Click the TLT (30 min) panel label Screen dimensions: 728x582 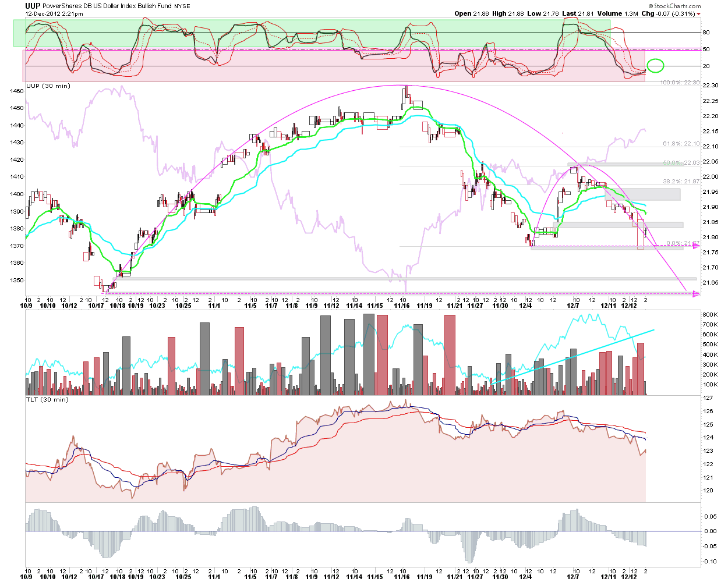(x=47, y=400)
